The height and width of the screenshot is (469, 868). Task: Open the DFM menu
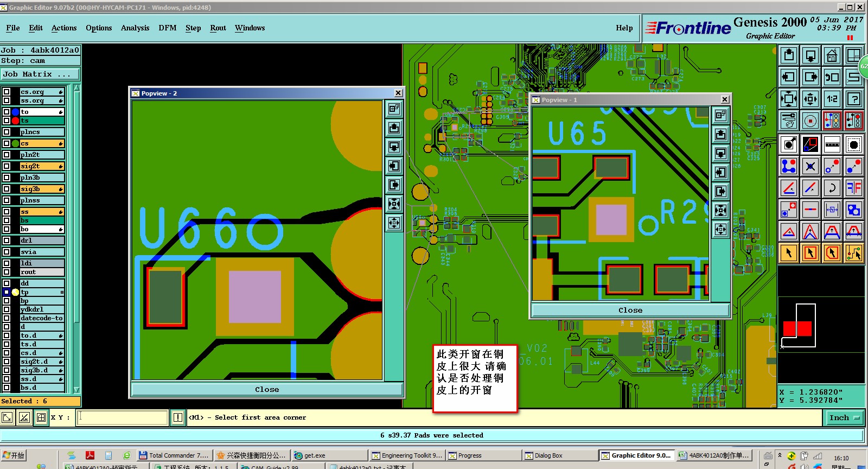coord(168,28)
